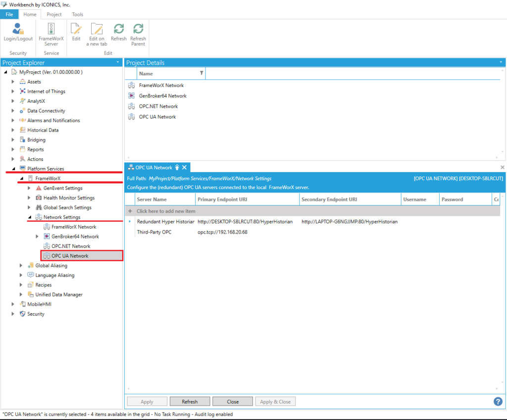The height and width of the screenshot is (420, 507).
Task: Switch to the Home ribbon tab
Action: [x=30, y=14]
